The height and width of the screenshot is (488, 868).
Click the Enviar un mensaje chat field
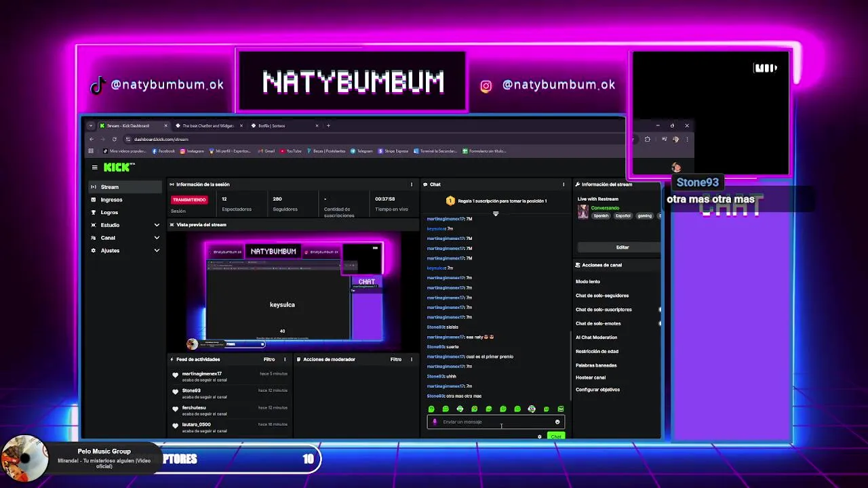pos(495,422)
